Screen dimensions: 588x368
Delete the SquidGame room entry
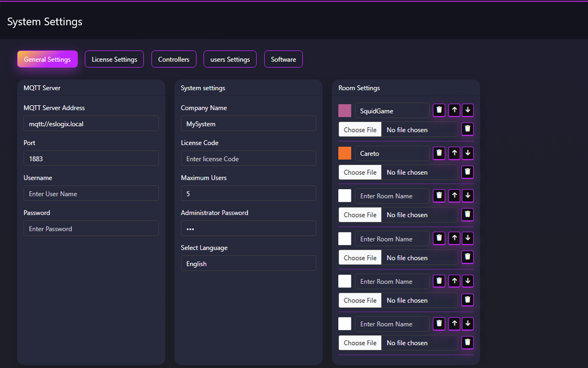tap(439, 110)
